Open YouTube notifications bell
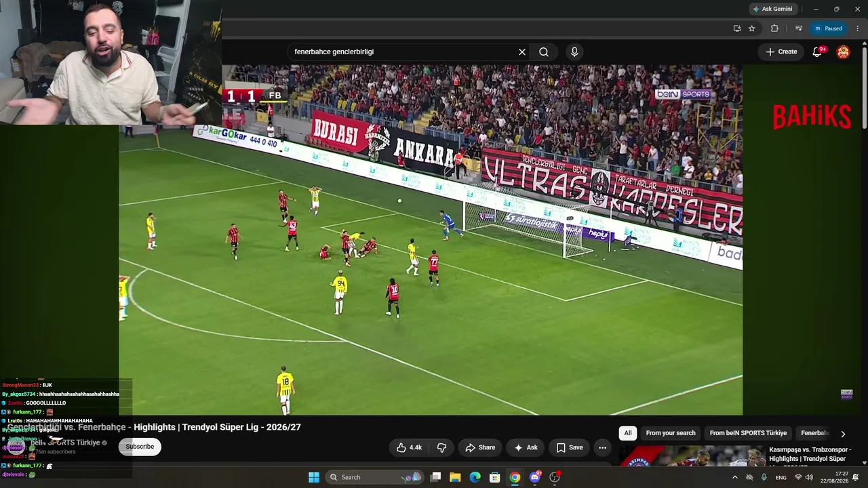Viewport: 868px width, 488px height. click(x=817, y=52)
